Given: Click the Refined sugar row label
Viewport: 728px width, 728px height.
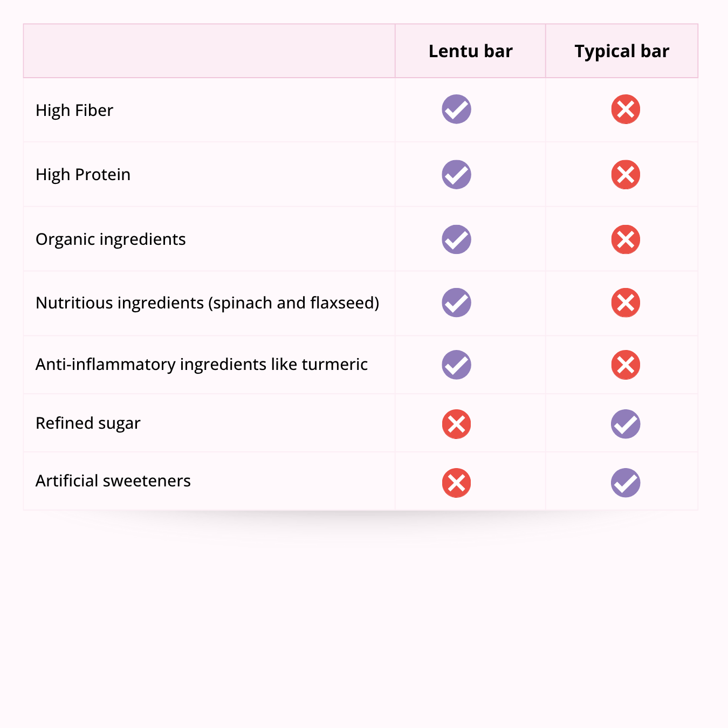Looking at the screenshot, I should click(x=88, y=423).
